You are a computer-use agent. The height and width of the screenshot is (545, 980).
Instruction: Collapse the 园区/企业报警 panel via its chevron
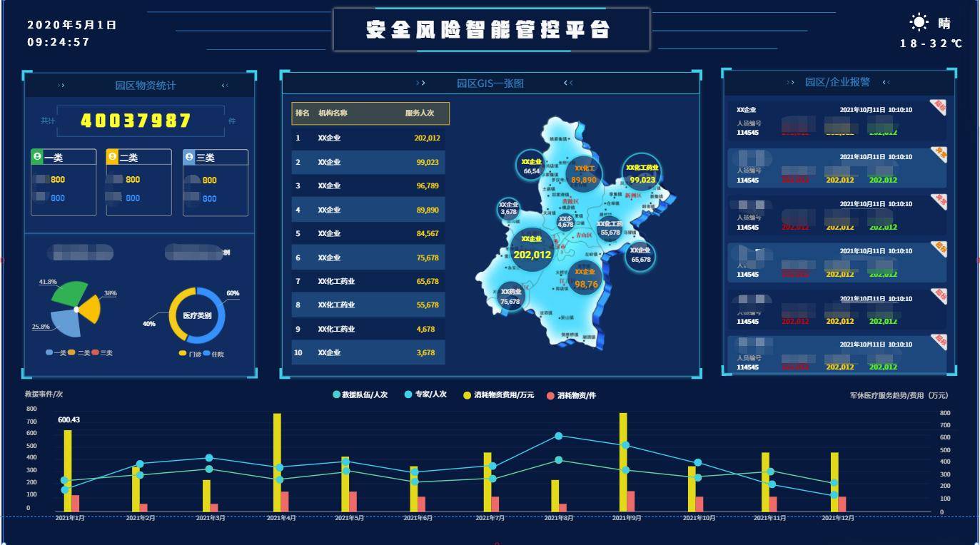pyautogui.click(x=885, y=81)
